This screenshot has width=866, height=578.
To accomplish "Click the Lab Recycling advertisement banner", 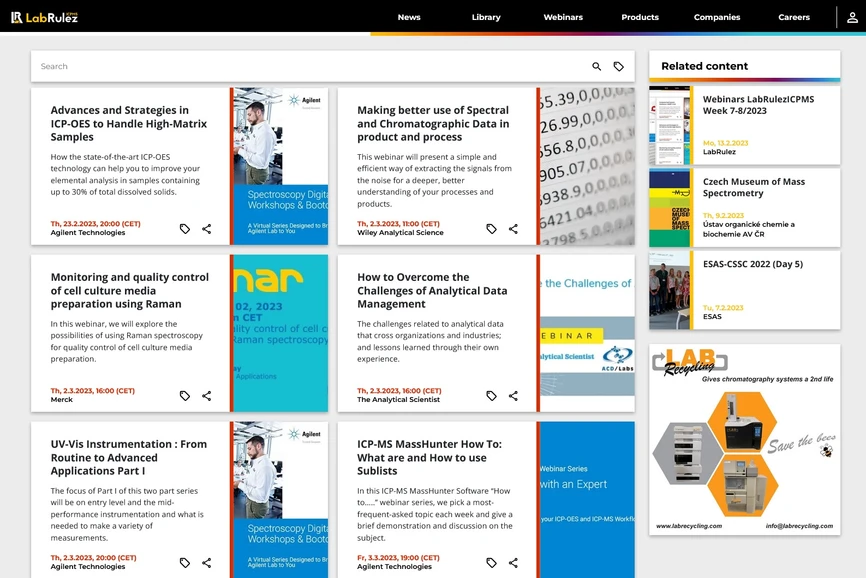I will click(x=744, y=439).
